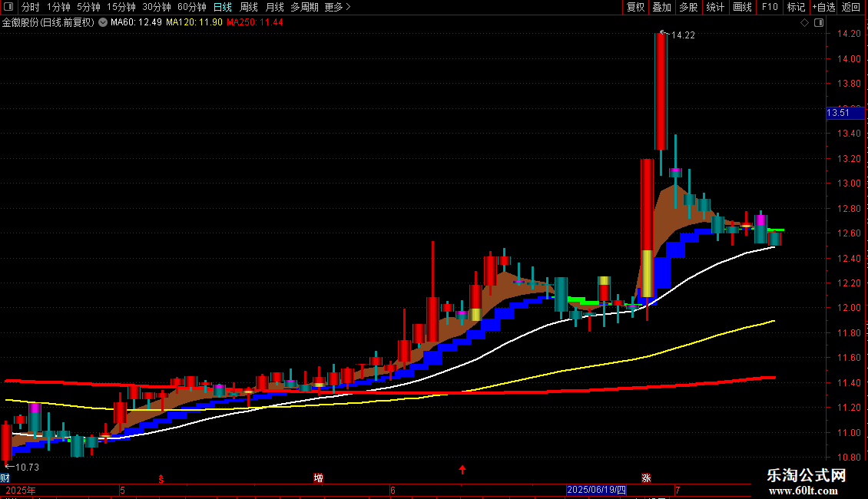Click the 标记 mark button

pos(796,7)
